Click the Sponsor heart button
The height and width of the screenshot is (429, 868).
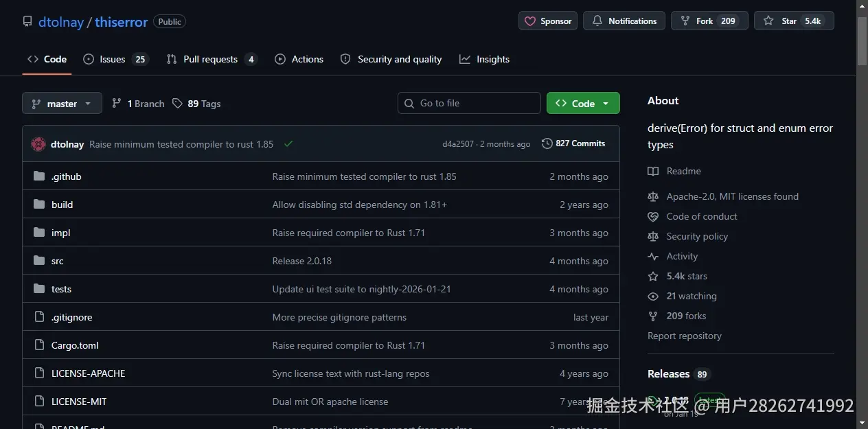pyautogui.click(x=548, y=21)
